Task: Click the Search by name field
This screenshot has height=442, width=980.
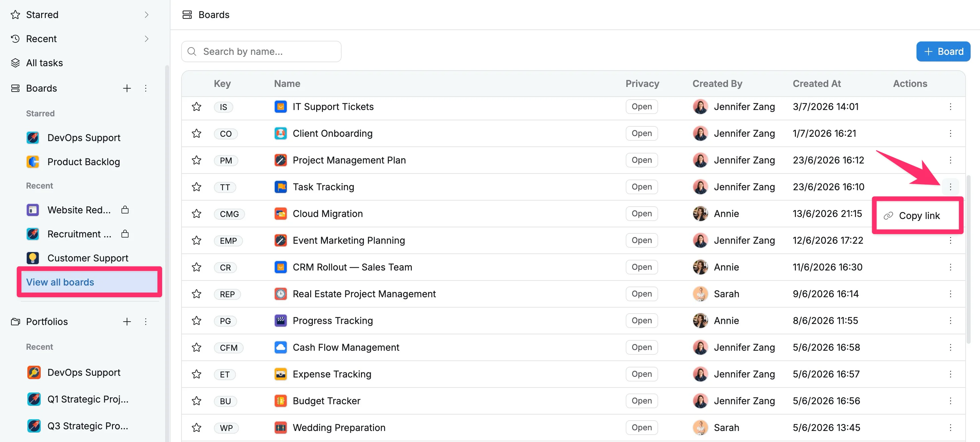Action: (x=261, y=51)
